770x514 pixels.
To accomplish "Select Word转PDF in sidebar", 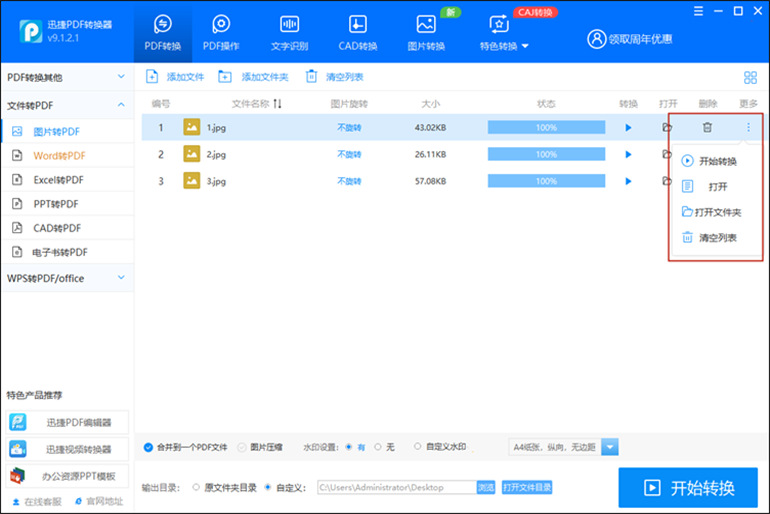I will (x=67, y=156).
